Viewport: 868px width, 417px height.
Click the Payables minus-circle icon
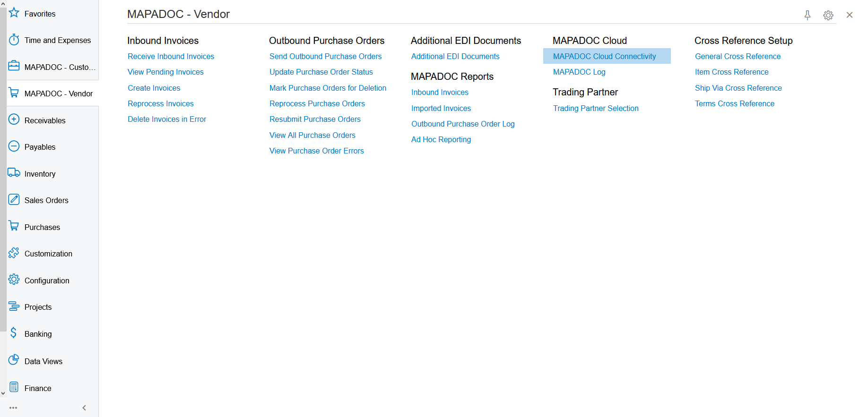[x=14, y=146]
